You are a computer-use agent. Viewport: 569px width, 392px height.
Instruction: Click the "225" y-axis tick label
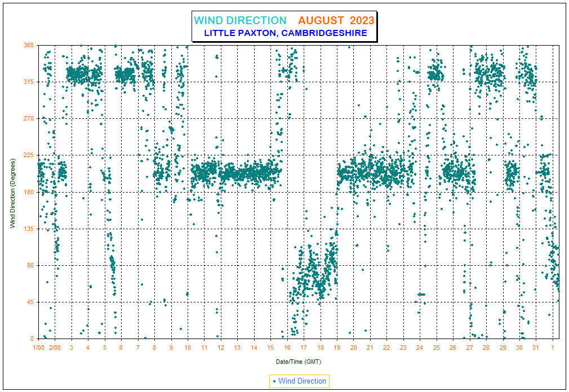coord(29,155)
